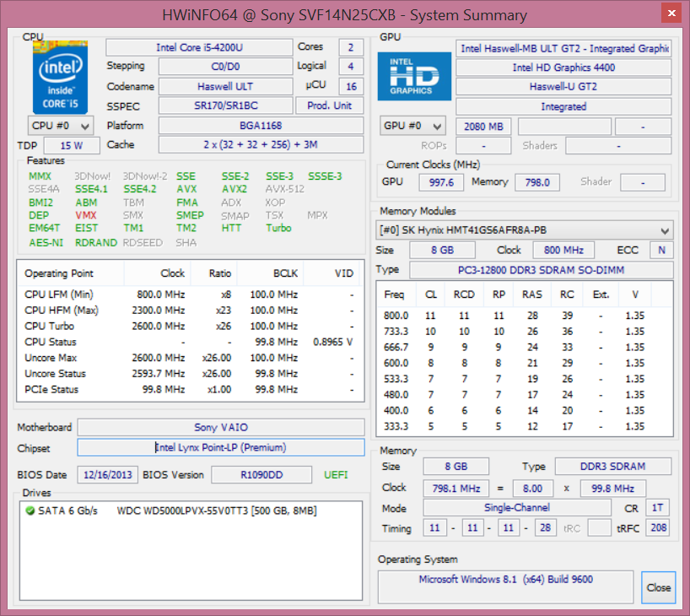The height and width of the screenshot is (616, 690).
Task: Click the VID column header
Action: coord(331,273)
